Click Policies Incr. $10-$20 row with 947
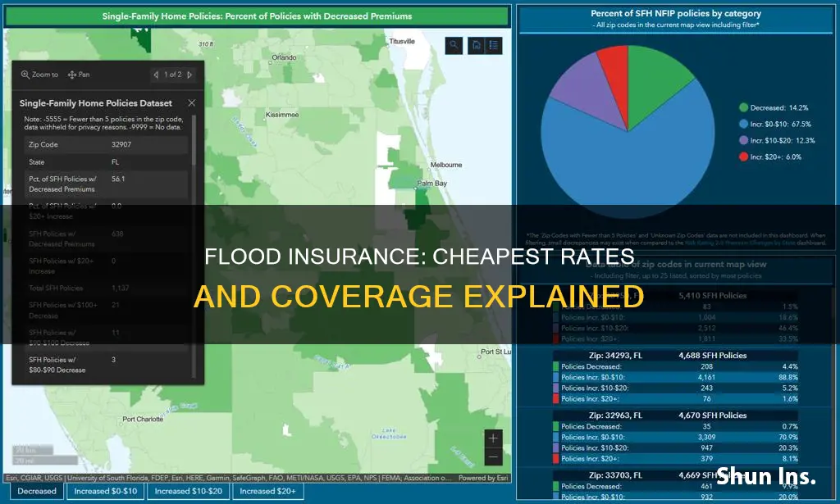This screenshot has width=840, height=504. [676, 447]
